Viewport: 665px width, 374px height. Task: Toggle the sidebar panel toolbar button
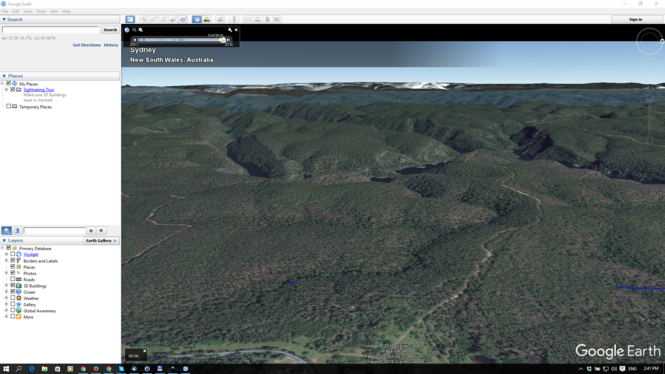click(130, 20)
